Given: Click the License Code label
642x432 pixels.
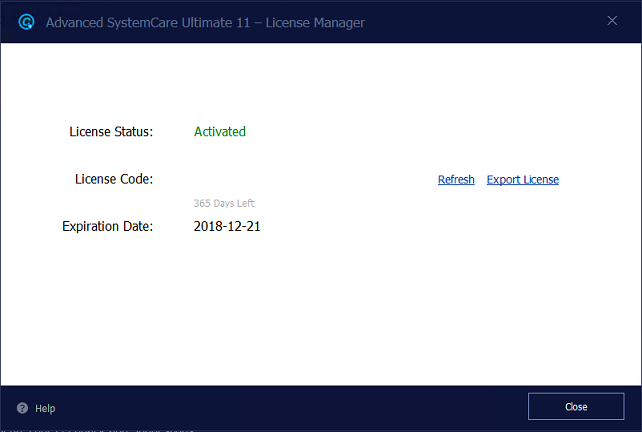Looking at the screenshot, I should tap(114, 179).
